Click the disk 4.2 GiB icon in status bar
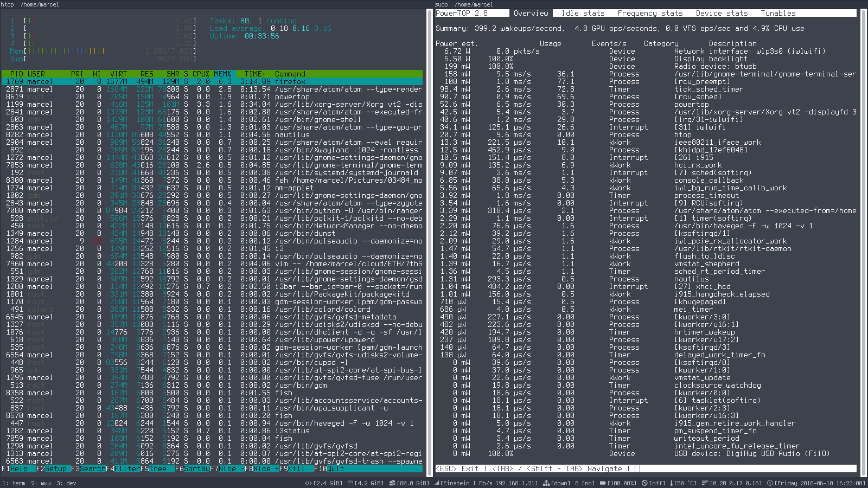 click(x=350, y=483)
